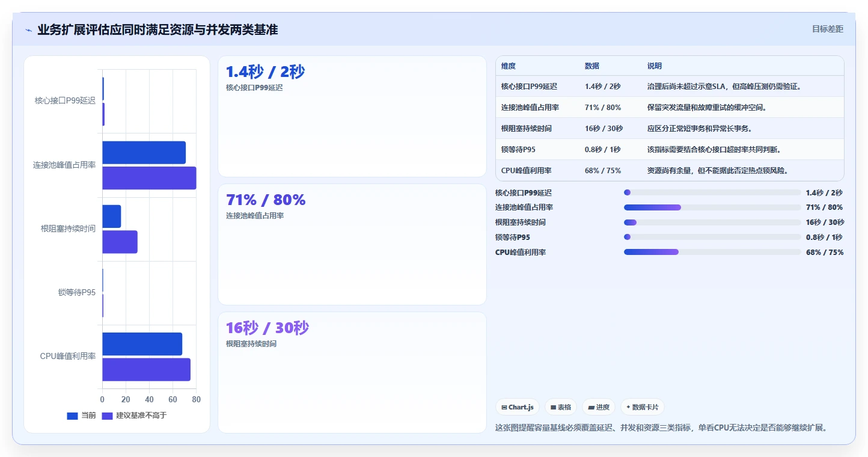Open the 16秒 / 30秒 data card
The height and width of the screenshot is (457, 868).
tap(352, 372)
